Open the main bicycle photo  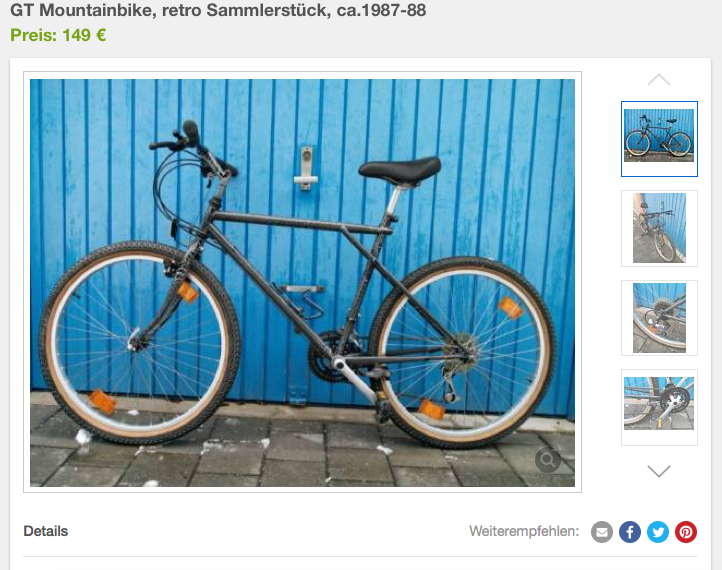point(303,282)
